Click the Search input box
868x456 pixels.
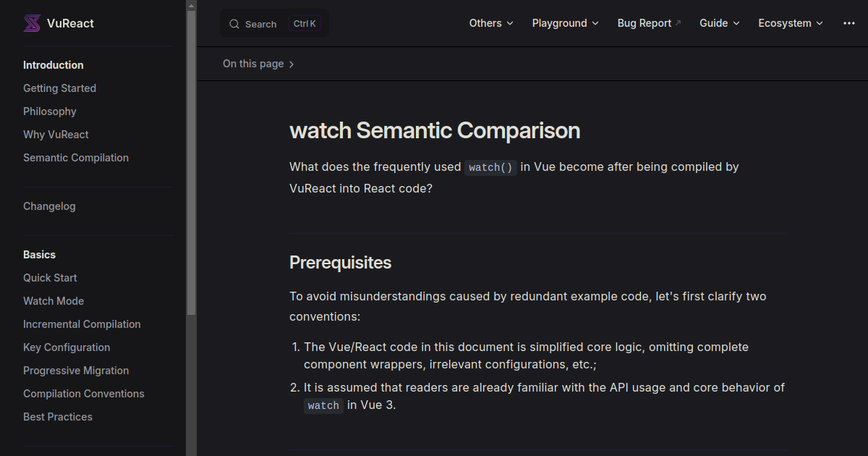click(274, 24)
